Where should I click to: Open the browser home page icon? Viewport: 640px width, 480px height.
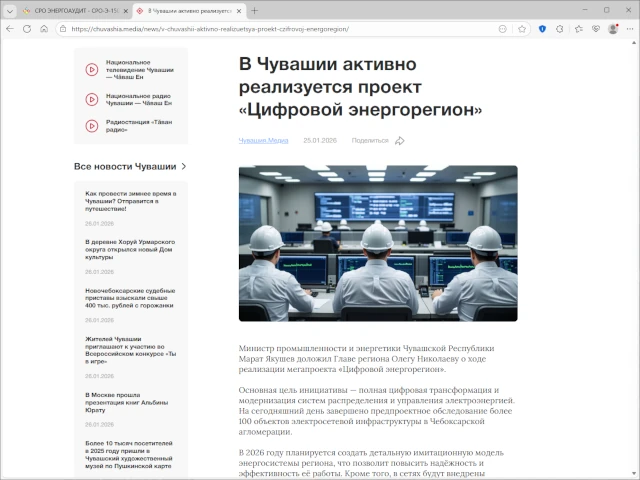44,29
